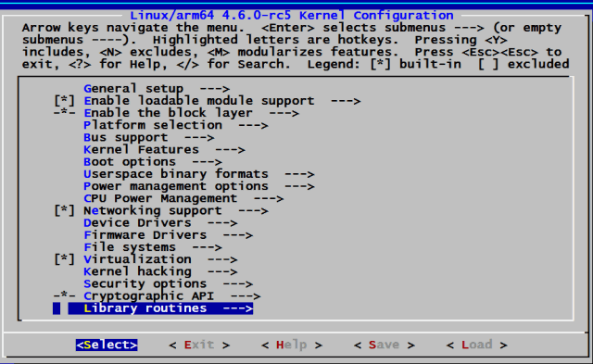Toggle the Enable loadable module support checkbox
This screenshot has width=593, height=364.
(x=64, y=101)
